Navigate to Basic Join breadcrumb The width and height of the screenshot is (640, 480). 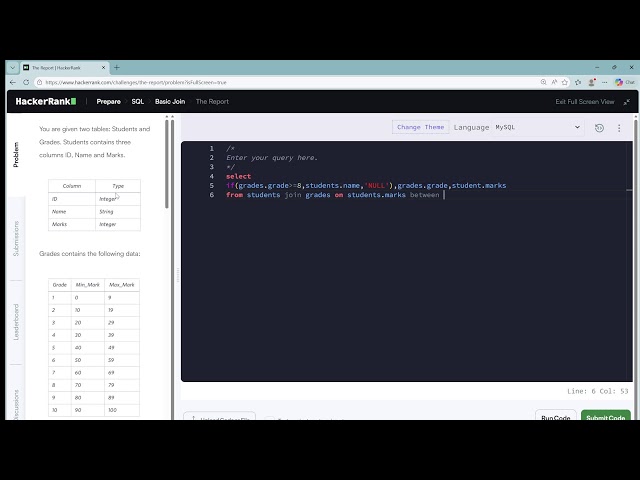point(170,102)
